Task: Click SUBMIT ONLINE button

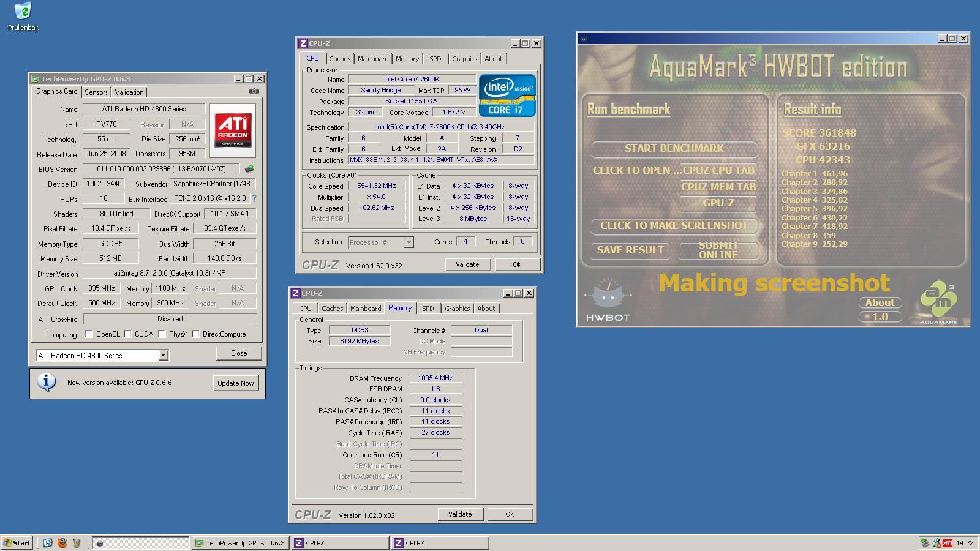Action: coord(718,250)
